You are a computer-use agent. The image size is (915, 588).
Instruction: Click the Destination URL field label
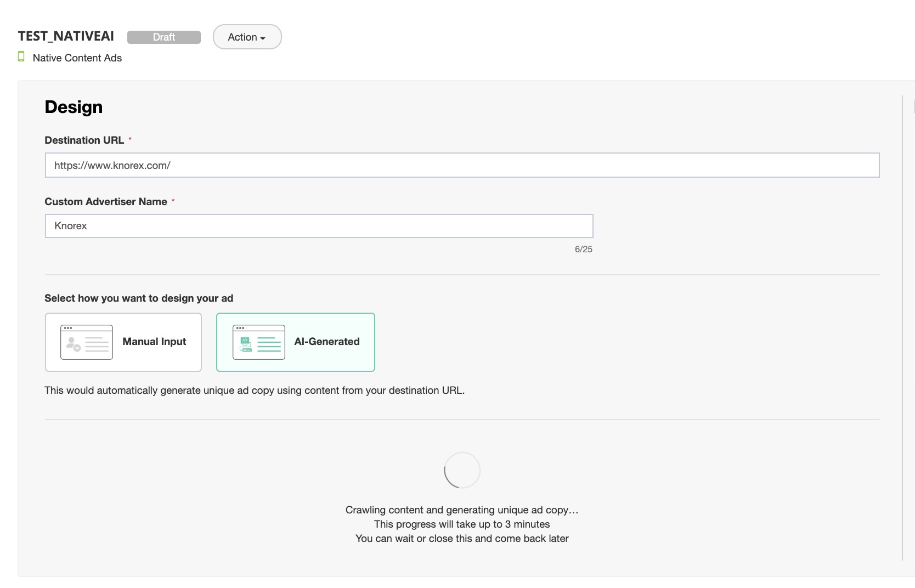[84, 140]
